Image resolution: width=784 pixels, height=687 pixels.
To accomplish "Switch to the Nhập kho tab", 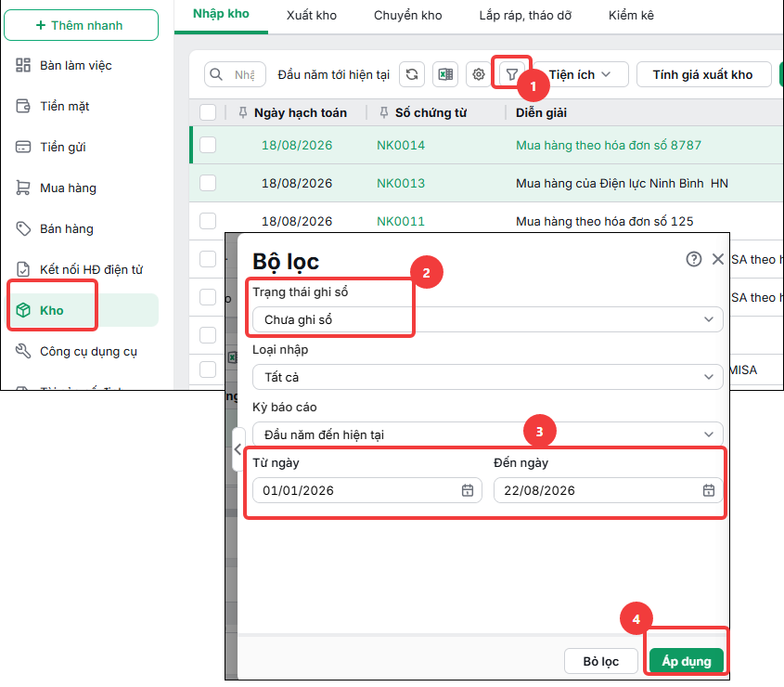I will coord(221,14).
